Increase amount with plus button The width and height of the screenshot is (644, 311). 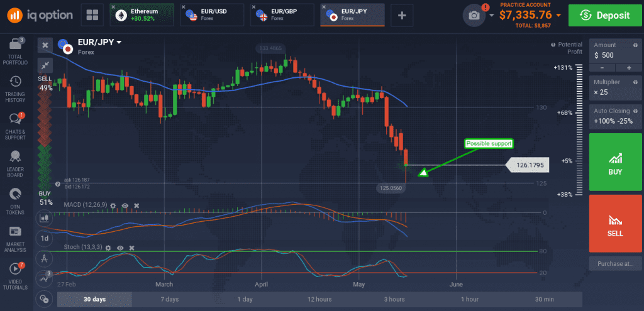629,68
